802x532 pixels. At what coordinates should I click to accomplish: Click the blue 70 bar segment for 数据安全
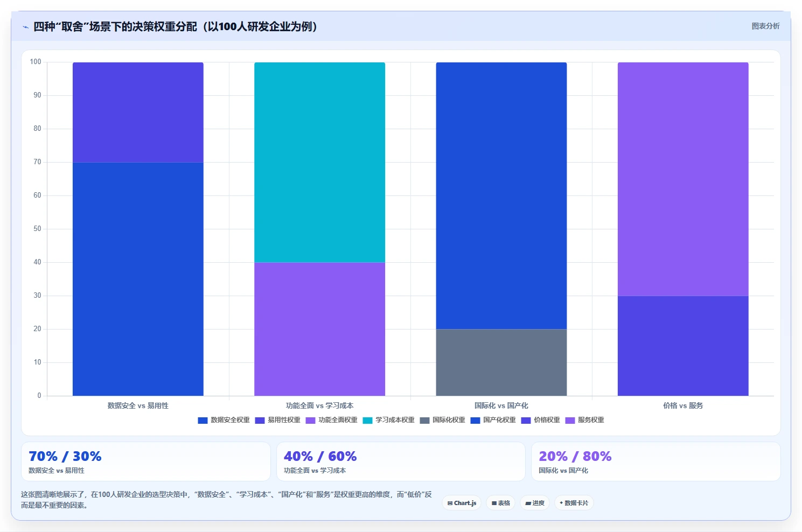point(138,279)
